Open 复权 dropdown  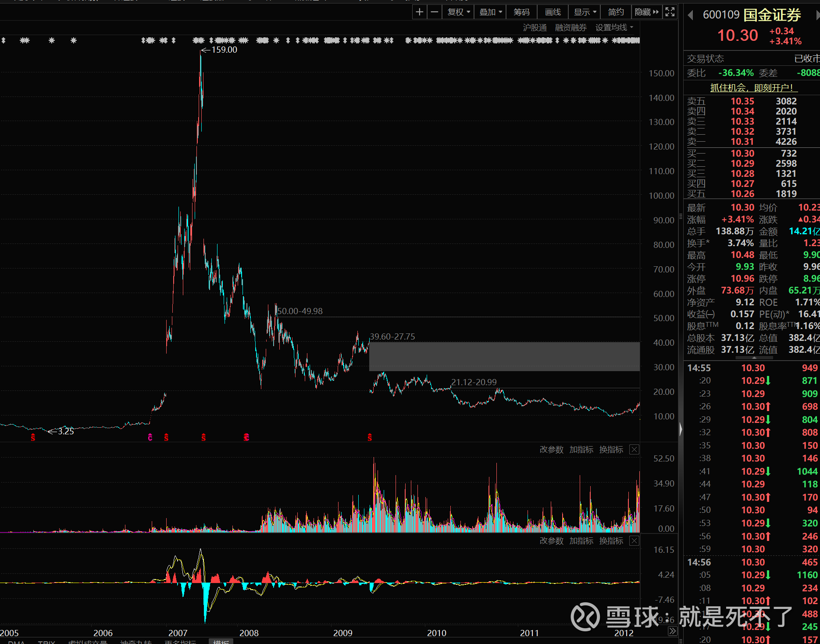(x=459, y=12)
